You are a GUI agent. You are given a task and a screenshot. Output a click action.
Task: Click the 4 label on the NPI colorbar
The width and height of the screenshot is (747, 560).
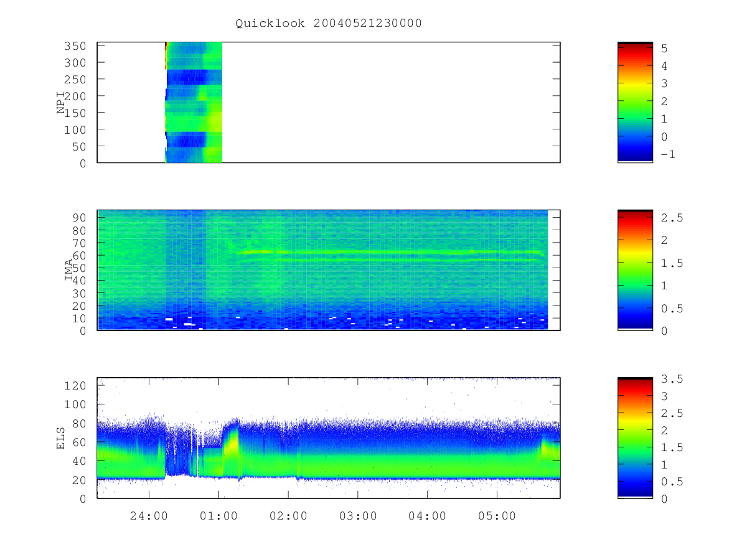[x=664, y=66]
